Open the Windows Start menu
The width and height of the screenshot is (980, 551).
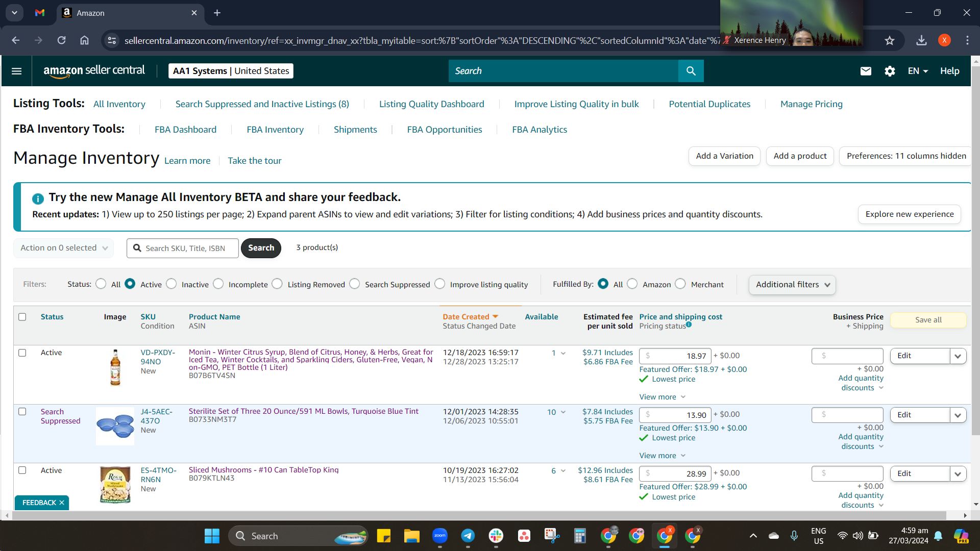click(x=212, y=536)
